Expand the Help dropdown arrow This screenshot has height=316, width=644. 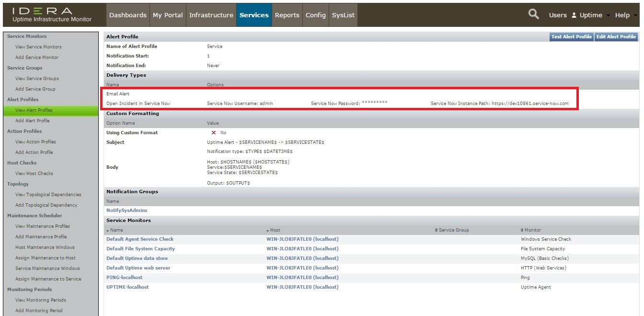pyautogui.click(x=635, y=15)
